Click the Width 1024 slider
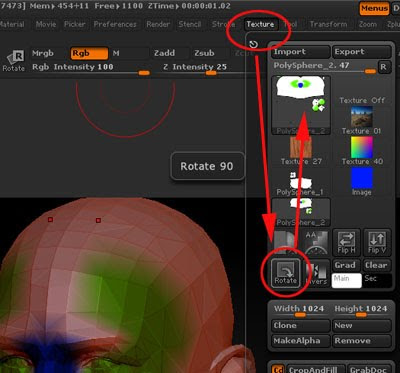Image resolution: width=400 pixels, height=373 pixels. (x=300, y=311)
